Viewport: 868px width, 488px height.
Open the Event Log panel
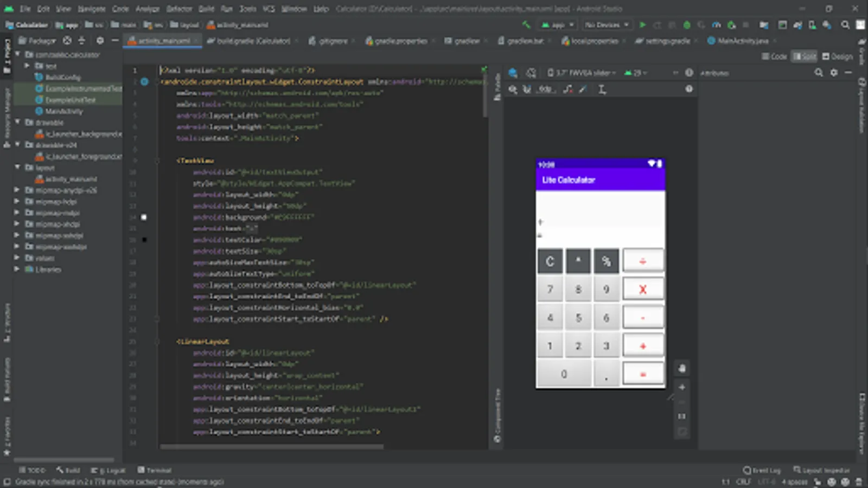(x=762, y=470)
